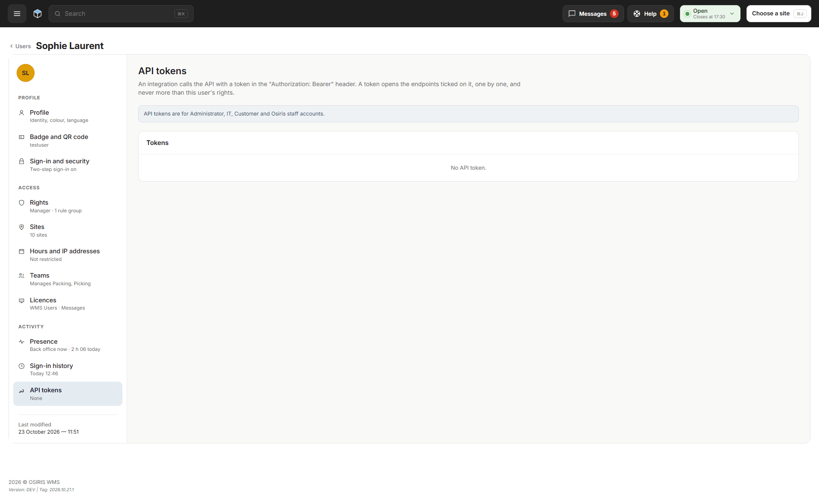Expand the Open site status dropdown chevron
This screenshot has width=819, height=504.
click(732, 14)
